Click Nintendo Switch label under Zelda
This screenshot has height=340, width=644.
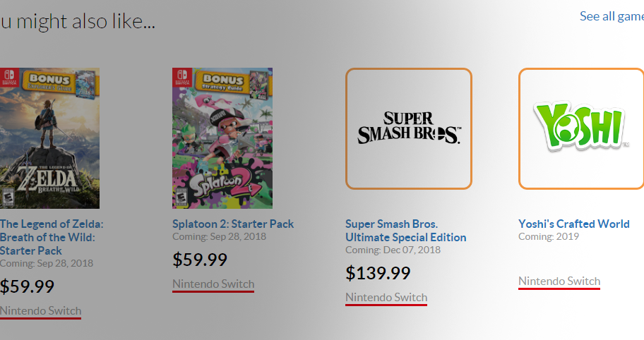pos(40,310)
